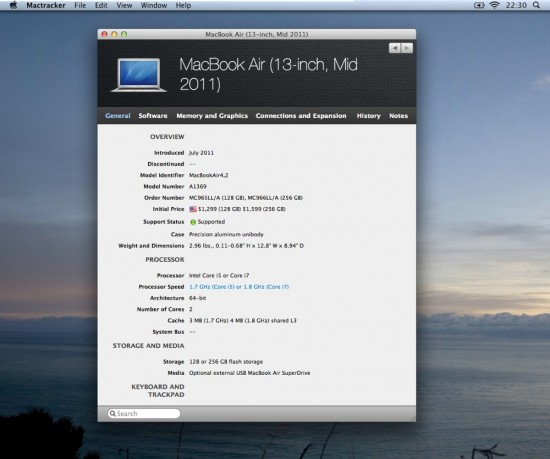Click the large MacBook Air title text
Viewport: 550px width, 459px height.
pos(268,74)
